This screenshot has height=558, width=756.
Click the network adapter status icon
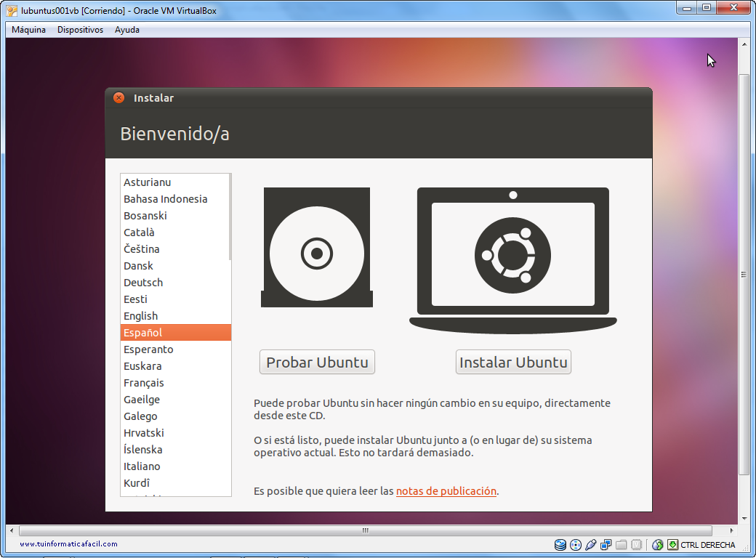coord(606,545)
